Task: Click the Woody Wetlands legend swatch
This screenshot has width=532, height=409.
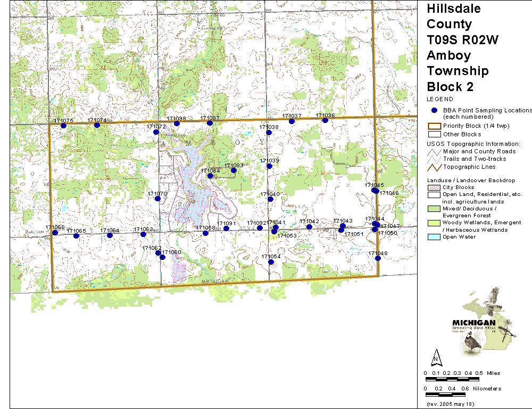Action: click(435, 223)
